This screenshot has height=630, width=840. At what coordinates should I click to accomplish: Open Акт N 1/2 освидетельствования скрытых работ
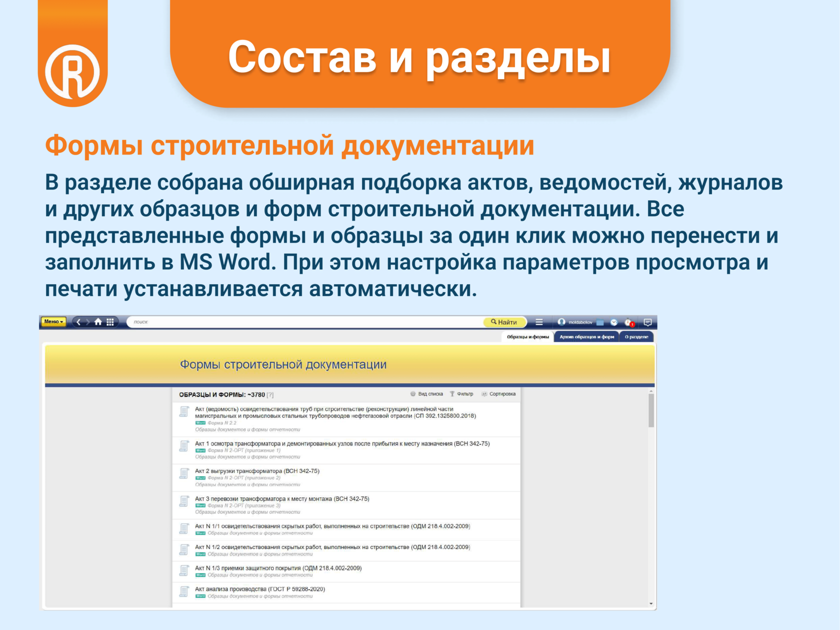pos(332,547)
